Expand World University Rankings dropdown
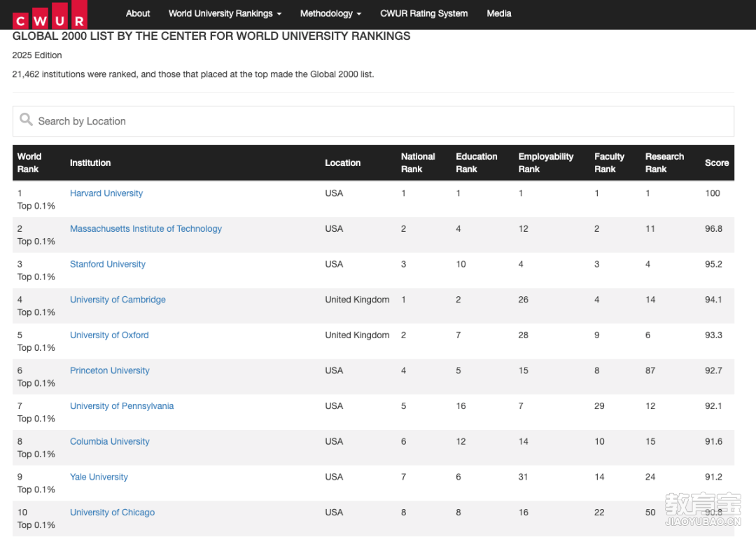756x542 pixels. coord(225,13)
